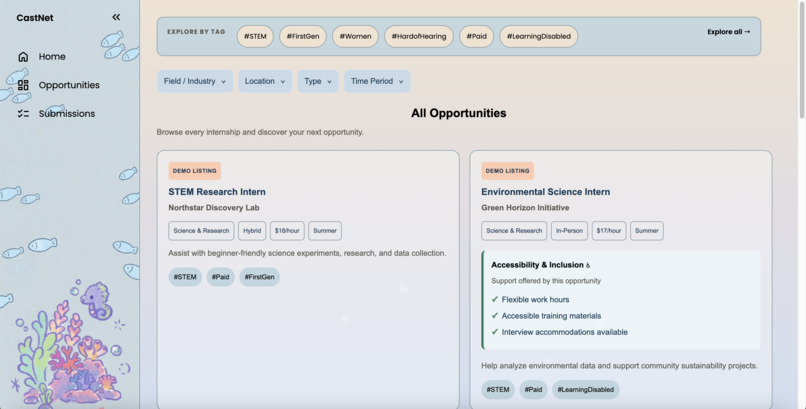The width and height of the screenshot is (806, 409).
Task: Open Home in the sidebar
Action: click(52, 57)
